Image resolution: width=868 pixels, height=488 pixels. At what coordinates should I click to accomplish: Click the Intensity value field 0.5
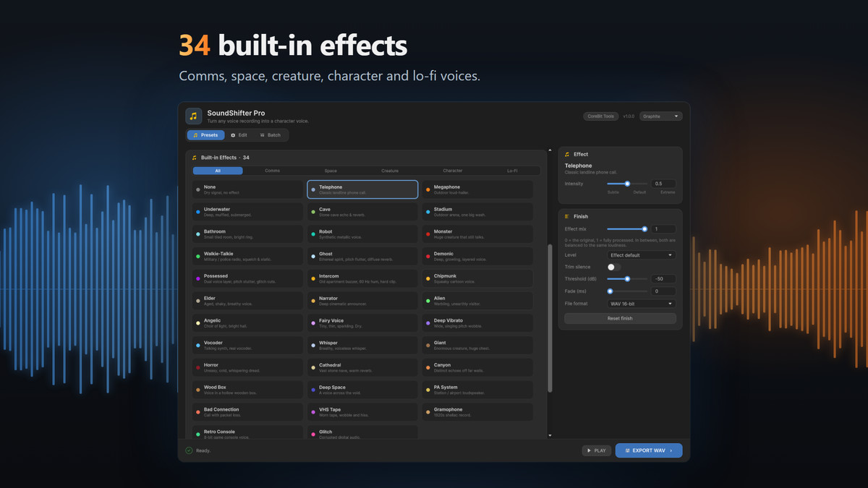point(664,184)
